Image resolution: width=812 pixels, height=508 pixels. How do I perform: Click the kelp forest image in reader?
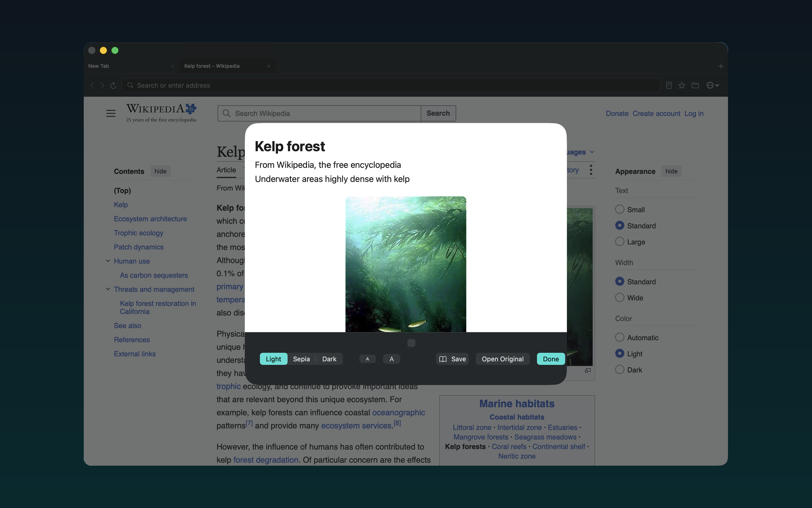click(x=405, y=264)
